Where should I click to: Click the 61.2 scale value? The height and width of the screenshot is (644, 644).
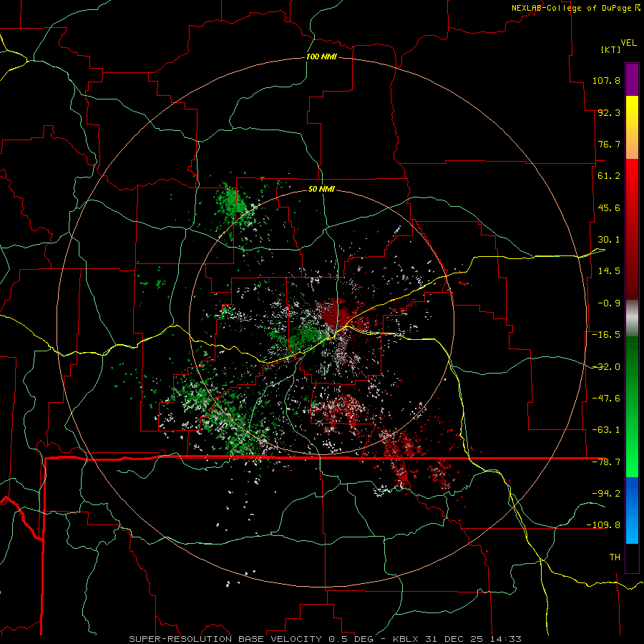(x=609, y=176)
